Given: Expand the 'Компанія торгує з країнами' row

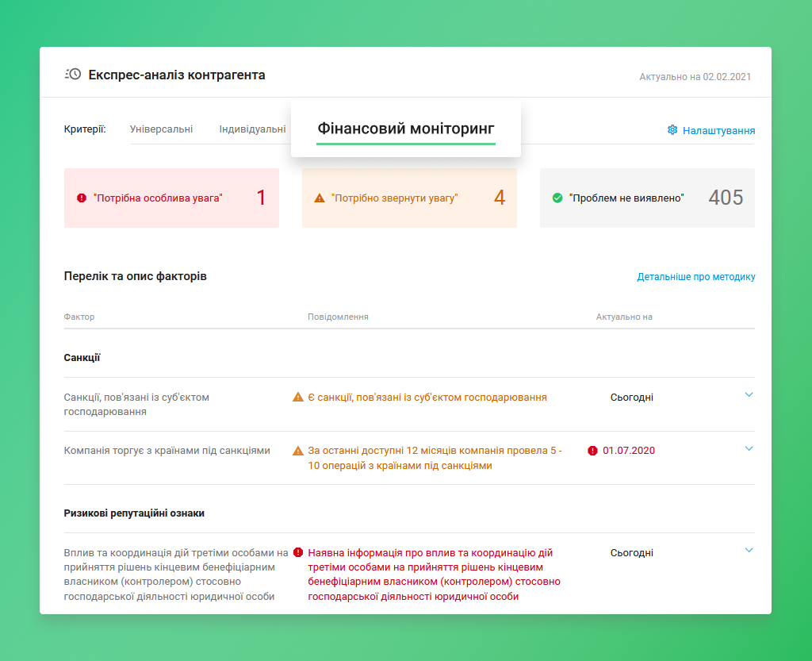Looking at the screenshot, I should [x=749, y=448].
